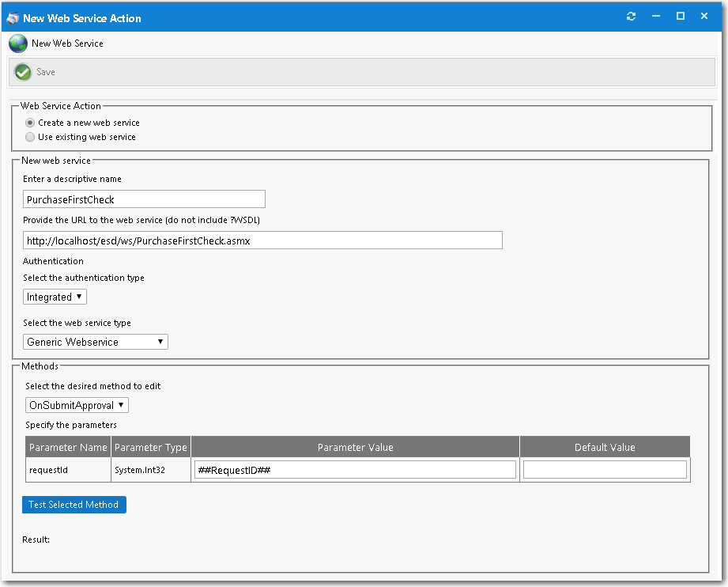
Task: Click the Parameter Name column header
Action: (x=68, y=447)
